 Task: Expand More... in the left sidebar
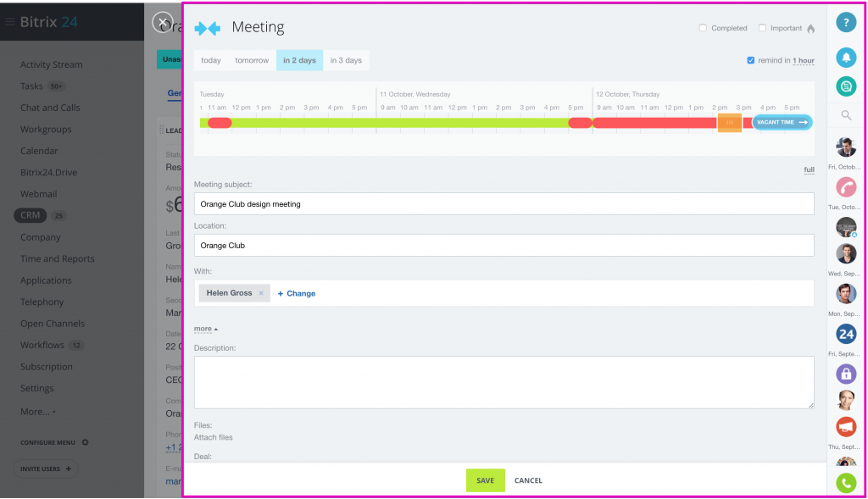(x=37, y=412)
